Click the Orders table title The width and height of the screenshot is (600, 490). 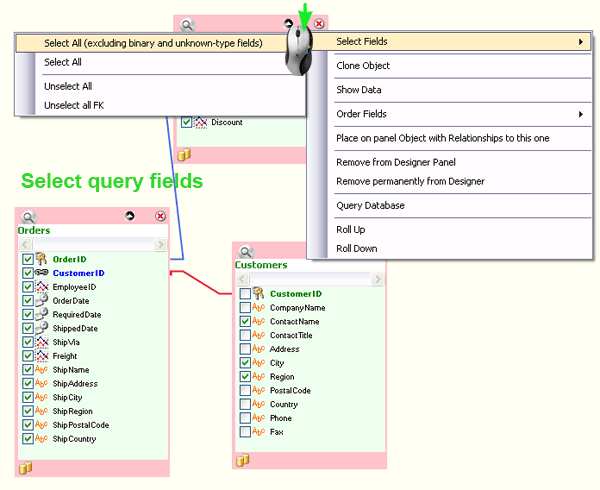34,230
